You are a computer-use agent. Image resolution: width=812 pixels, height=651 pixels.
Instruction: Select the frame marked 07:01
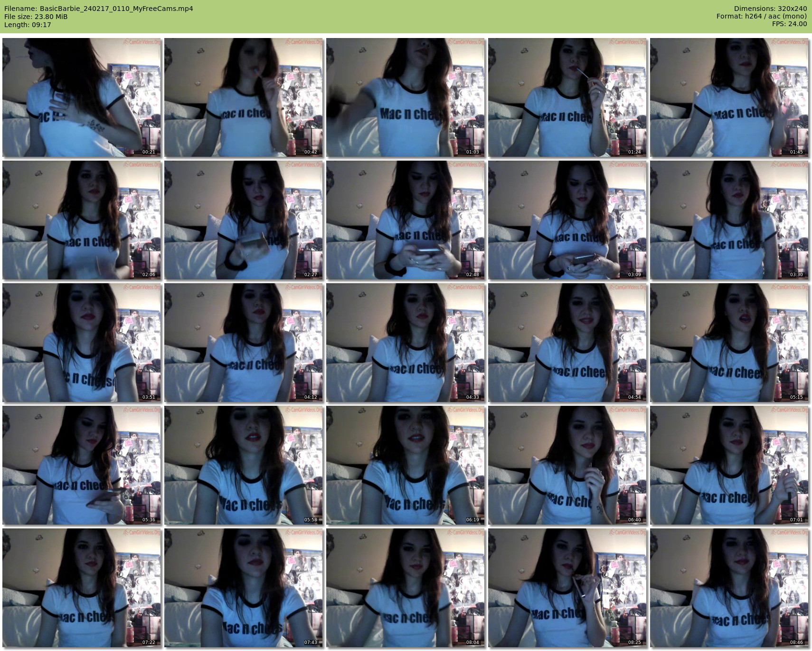tap(729, 465)
